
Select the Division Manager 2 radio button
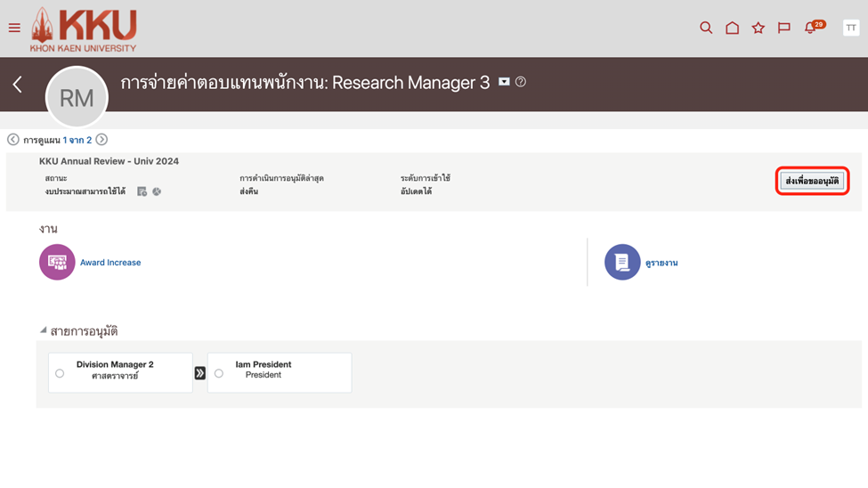60,373
